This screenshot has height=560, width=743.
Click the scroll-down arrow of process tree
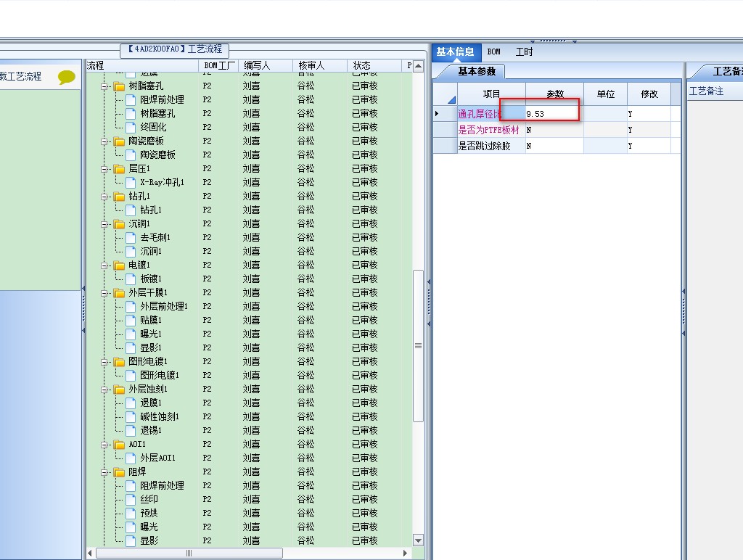coord(418,540)
